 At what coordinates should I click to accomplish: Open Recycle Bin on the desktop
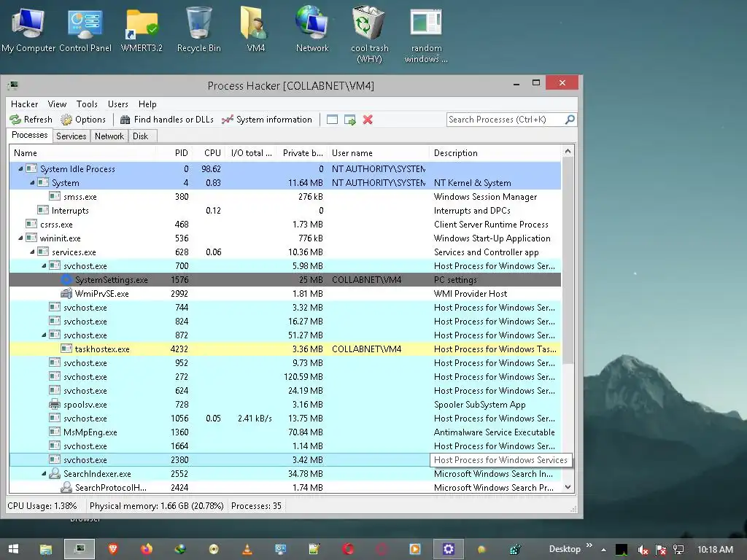coord(198,29)
